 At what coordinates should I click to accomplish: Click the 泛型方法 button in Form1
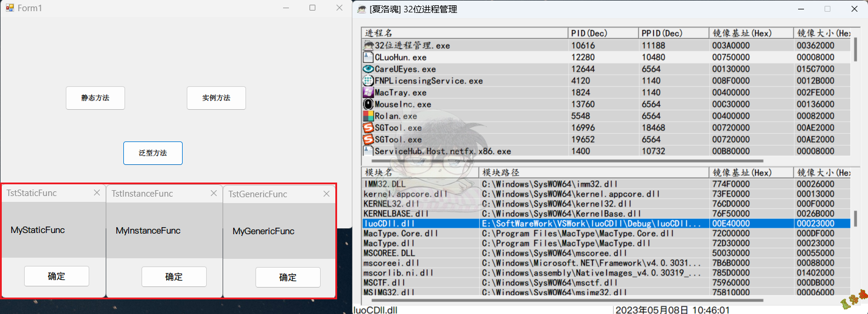pos(153,153)
